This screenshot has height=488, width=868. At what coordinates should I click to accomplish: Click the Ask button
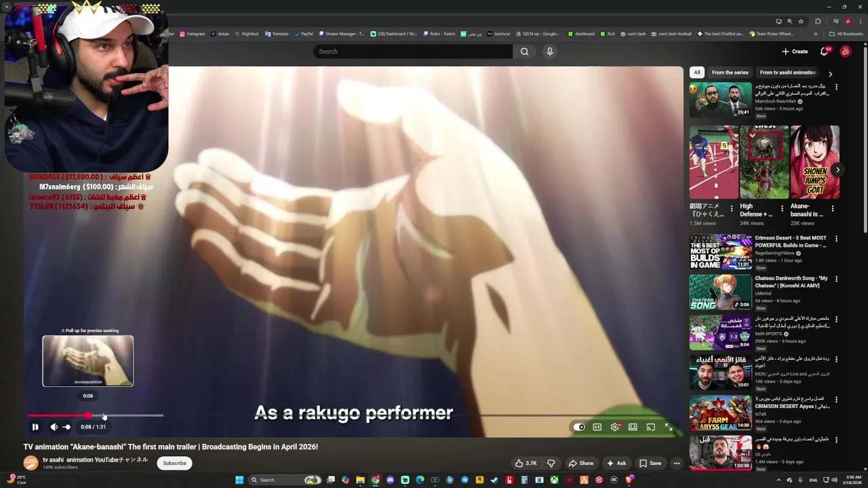click(x=616, y=463)
